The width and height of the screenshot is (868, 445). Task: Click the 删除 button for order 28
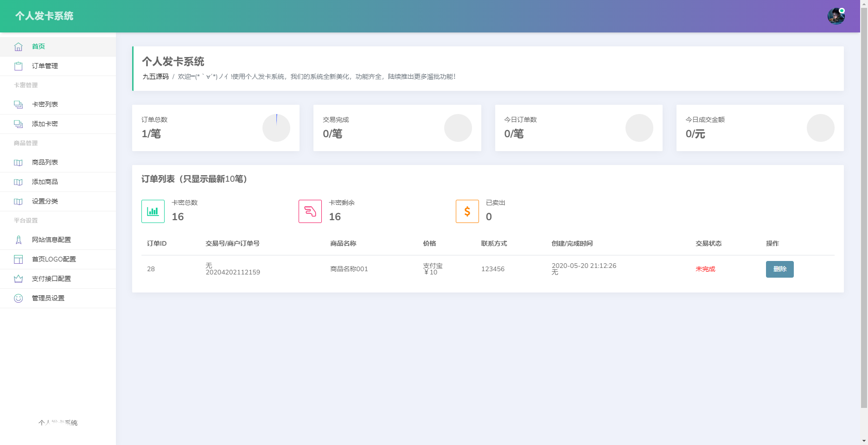tap(779, 269)
